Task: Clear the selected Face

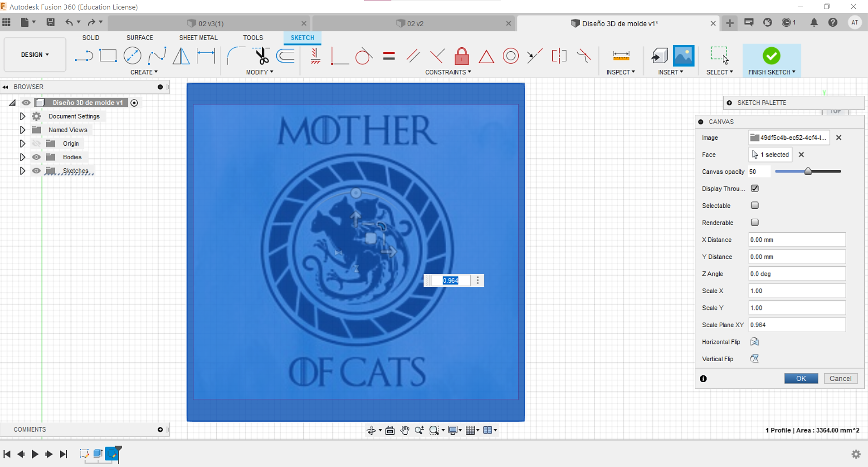Action: click(x=801, y=155)
